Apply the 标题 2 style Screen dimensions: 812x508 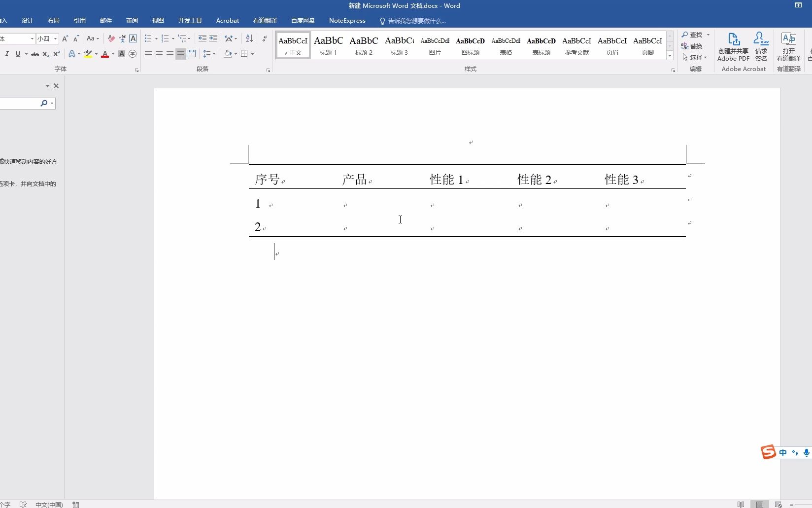364,46
